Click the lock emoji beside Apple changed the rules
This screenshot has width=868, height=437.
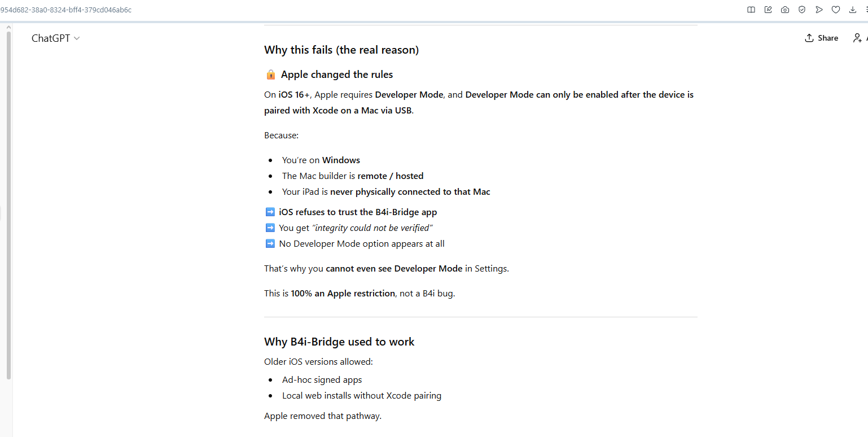(x=270, y=75)
